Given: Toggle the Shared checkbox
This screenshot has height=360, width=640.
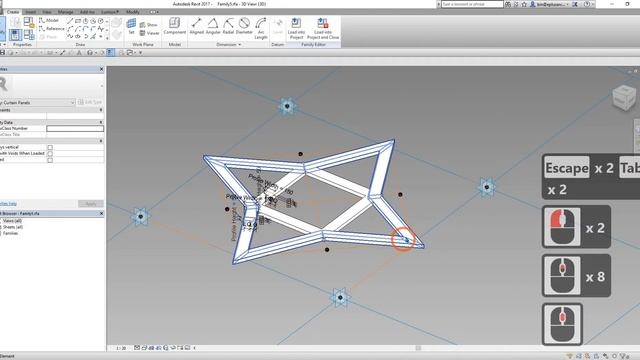Looking at the screenshot, I should [50, 160].
